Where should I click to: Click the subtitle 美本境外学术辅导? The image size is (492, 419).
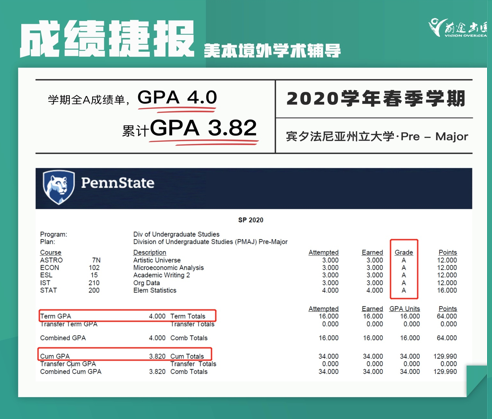[x=272, y=51]
